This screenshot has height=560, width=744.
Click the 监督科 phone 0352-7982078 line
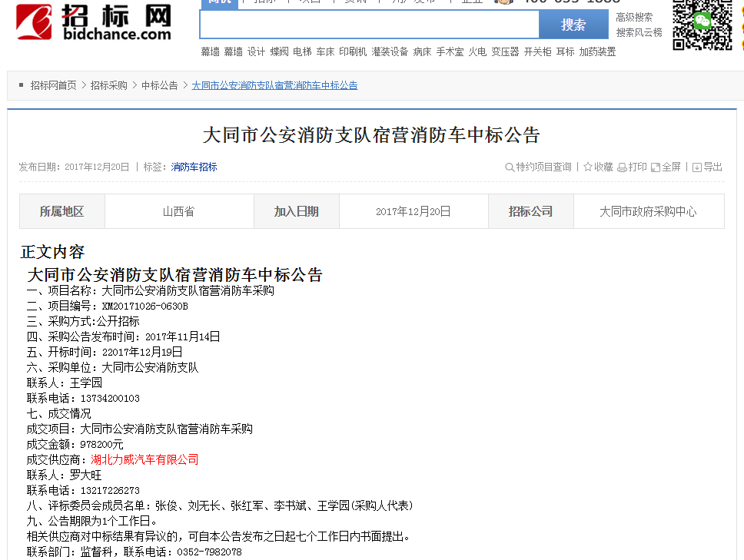click(135, 552)
